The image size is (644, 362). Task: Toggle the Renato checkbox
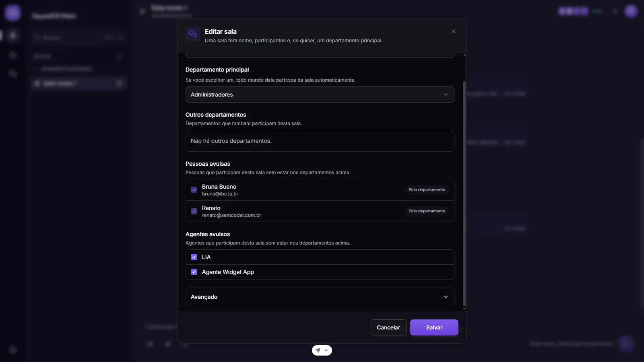194,211
